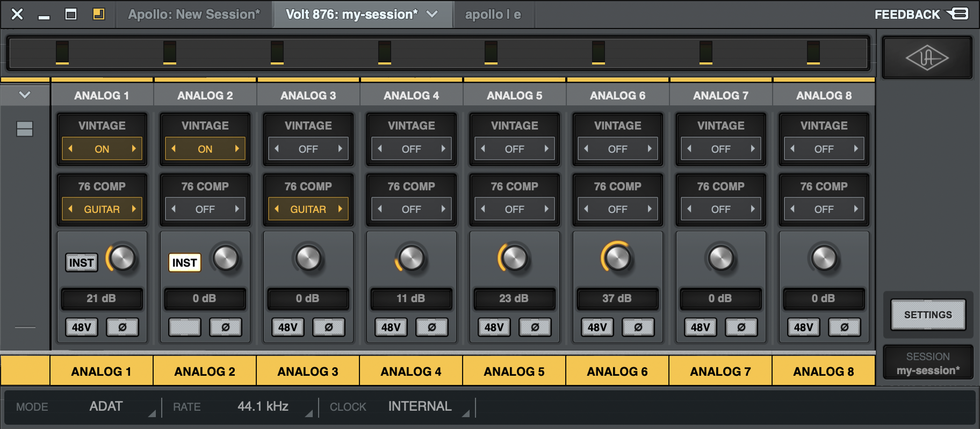Viewport: 980px width, 429px height.
Task: Change Analog 2 76 COMP OFF selector
Action: point(205,209)
